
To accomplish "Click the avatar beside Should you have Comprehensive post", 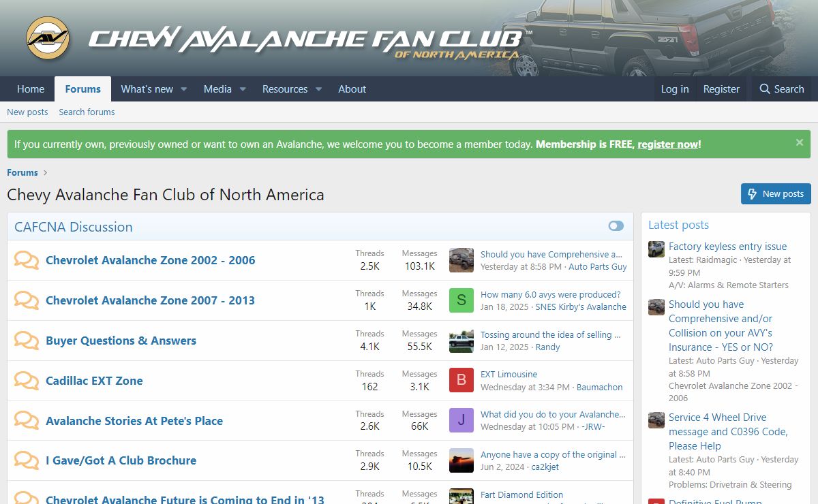I will 656,306.
